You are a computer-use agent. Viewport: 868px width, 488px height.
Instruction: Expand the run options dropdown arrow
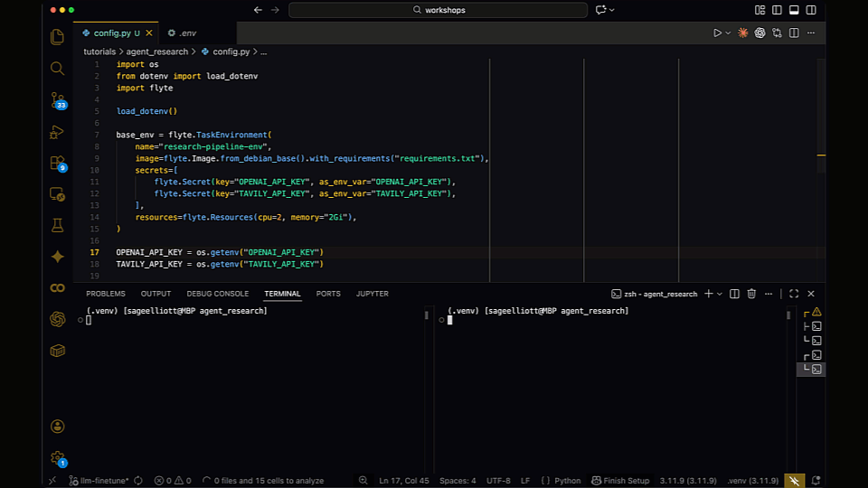click(x=728, y=33)
